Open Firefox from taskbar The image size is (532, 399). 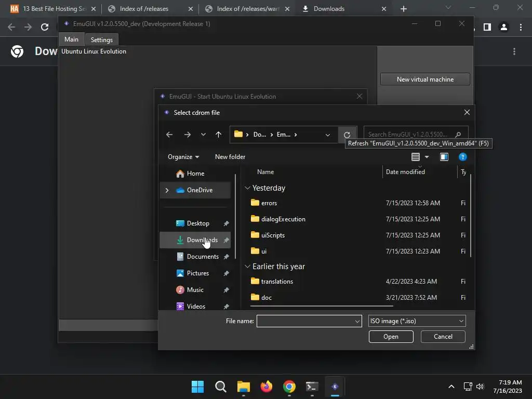tap(267, 387)
